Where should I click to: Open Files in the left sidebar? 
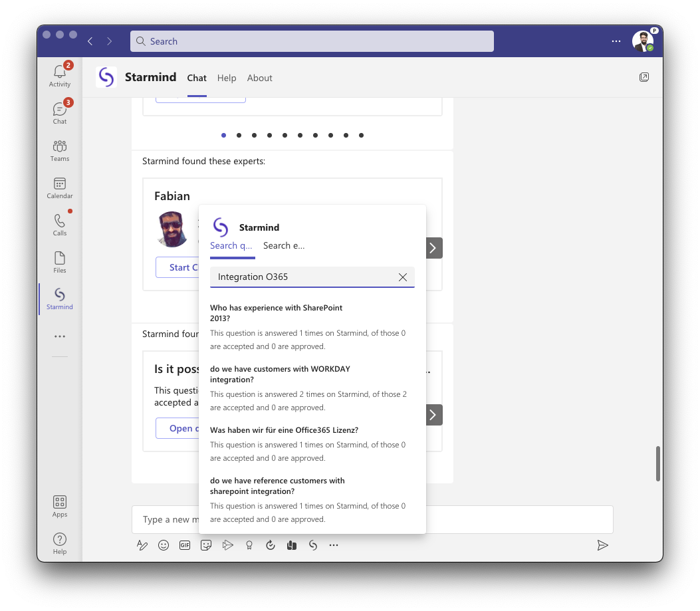tap(60, 262)
